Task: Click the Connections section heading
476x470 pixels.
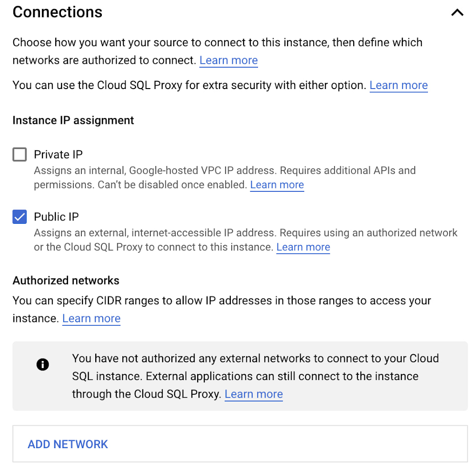Action: pyautogui.click(x=58, y=12)
